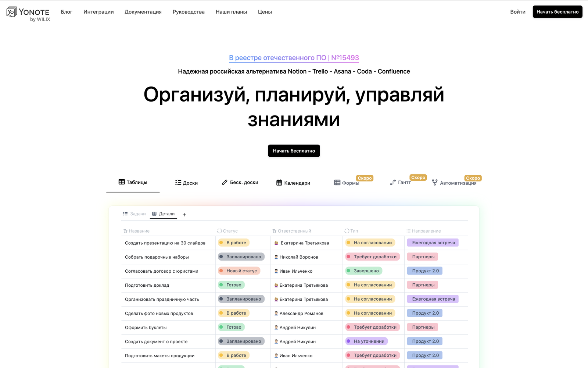Select the Доски checklist icon
This screenshot has width=588, height=368.
tap(178, 183)
